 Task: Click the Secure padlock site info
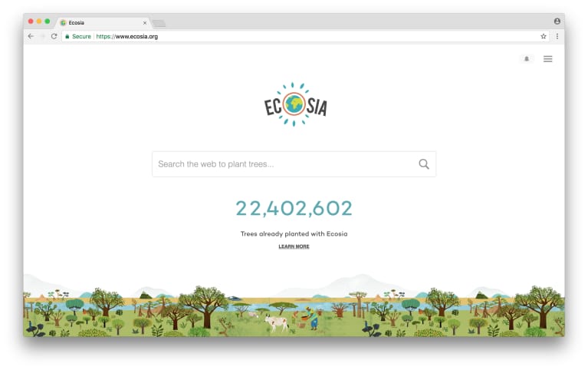78,36
